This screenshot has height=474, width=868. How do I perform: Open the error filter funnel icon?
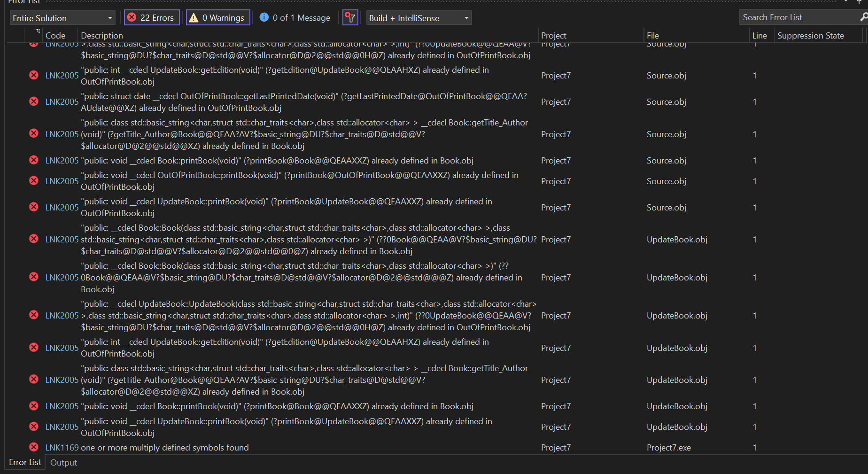tap(350, 17)
